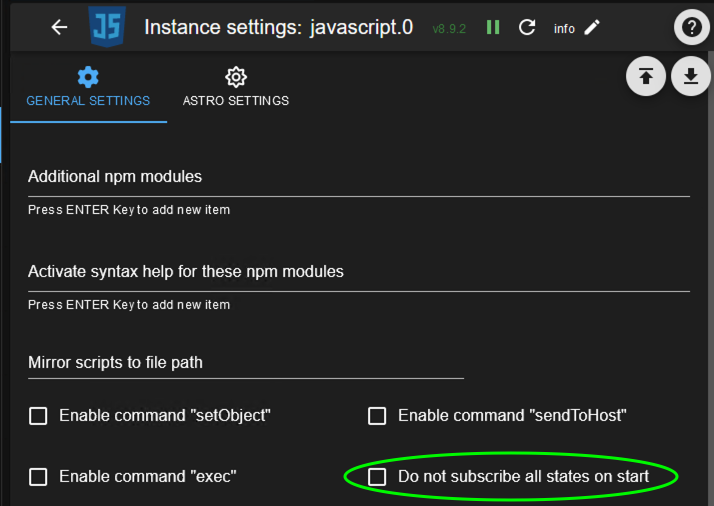Tick the Enable command "exec" checkbox
The width and height of the screenshot is (714, 506).
click(x=38, y=477)
